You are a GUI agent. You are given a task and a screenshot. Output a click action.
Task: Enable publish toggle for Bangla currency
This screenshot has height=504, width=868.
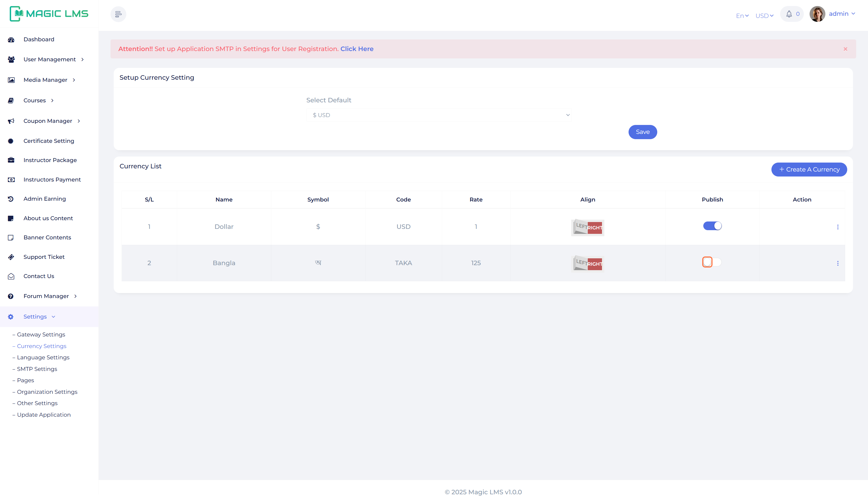[712, 262]
